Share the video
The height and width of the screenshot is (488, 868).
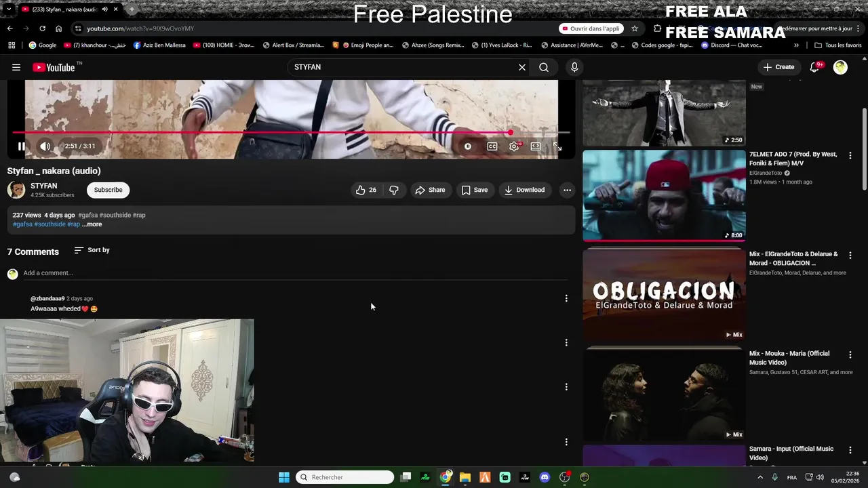coord(430,190)
